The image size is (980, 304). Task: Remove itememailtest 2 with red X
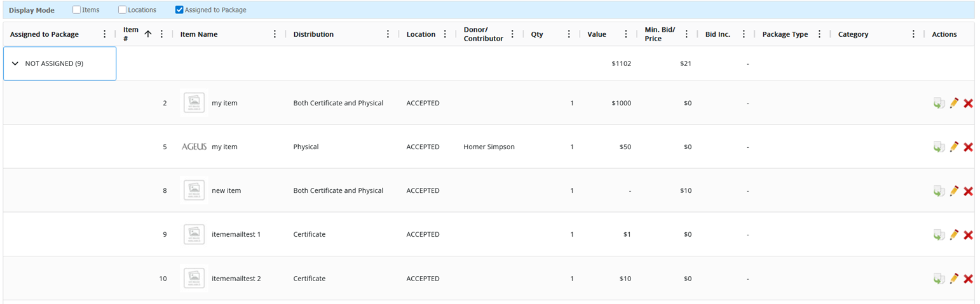coord(968,279)
